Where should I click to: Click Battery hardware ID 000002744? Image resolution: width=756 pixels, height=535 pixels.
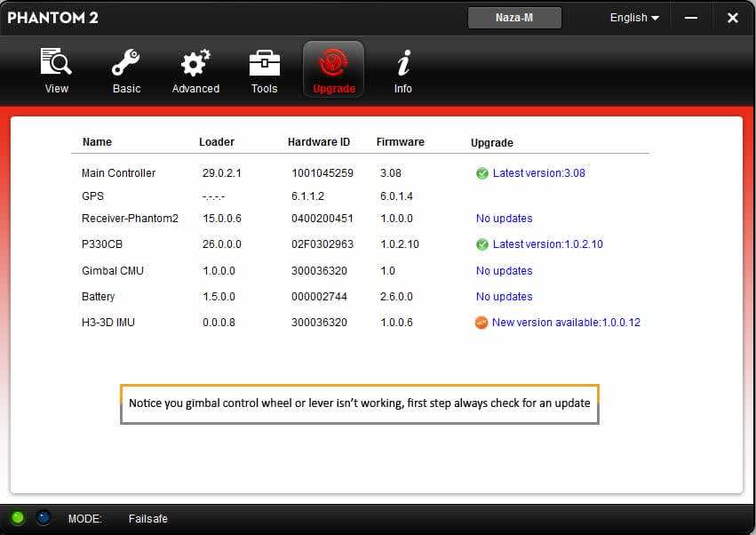319,297
